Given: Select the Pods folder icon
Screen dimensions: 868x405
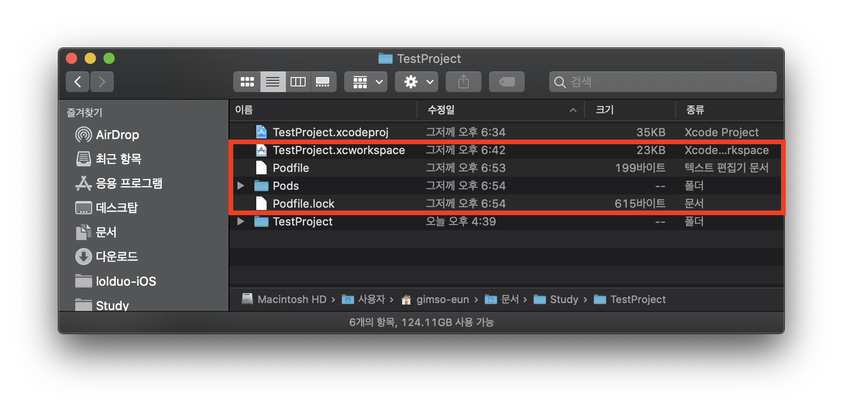Looking at the screenshot, I should tap(261, 186).
